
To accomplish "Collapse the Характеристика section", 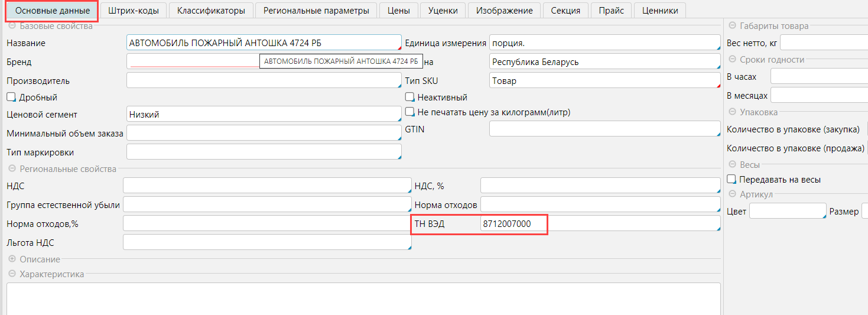I will (12, 274).
